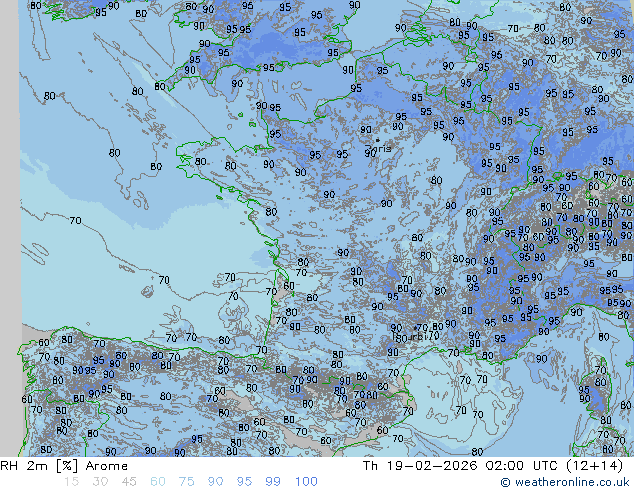Image resolution: width=634 pixels, height=490 pixels.
Task: Select the 75 value in the legend
Action: click(187, 482)
